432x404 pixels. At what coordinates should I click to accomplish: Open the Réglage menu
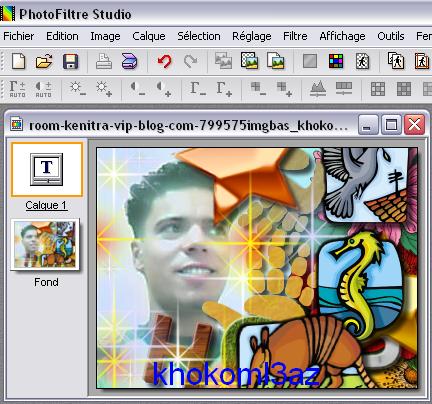pos(252,36)
